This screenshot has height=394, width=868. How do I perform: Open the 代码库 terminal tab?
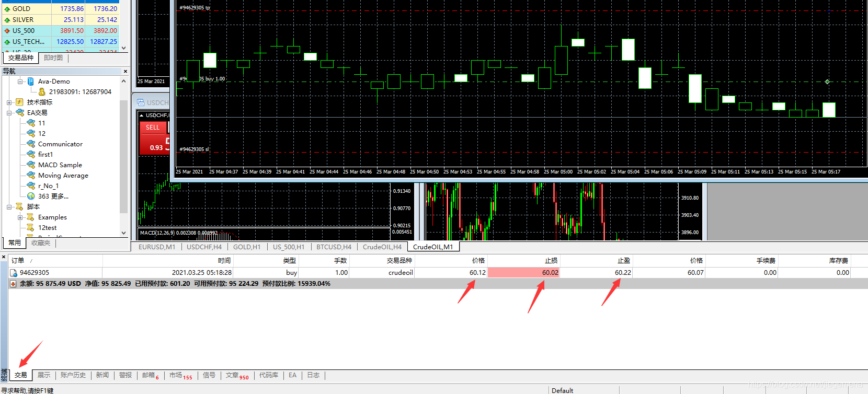269,375
